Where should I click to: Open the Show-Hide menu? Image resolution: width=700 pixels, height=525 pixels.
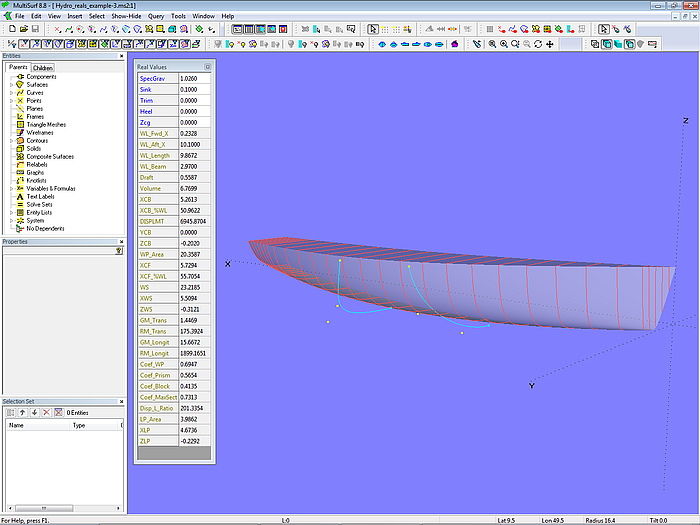126,17
